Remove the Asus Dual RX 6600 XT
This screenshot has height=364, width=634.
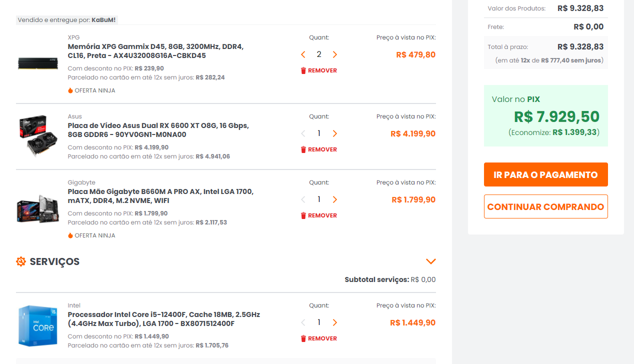(319, 149)
